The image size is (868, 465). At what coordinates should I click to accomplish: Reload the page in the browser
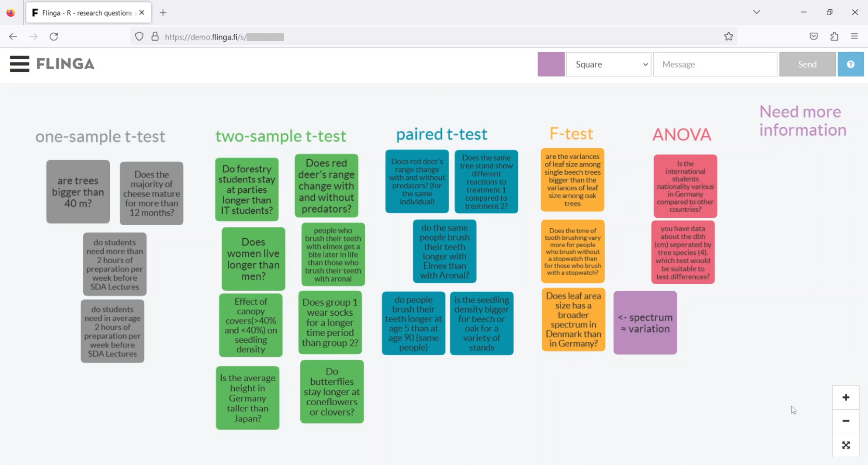click(54, 36)
